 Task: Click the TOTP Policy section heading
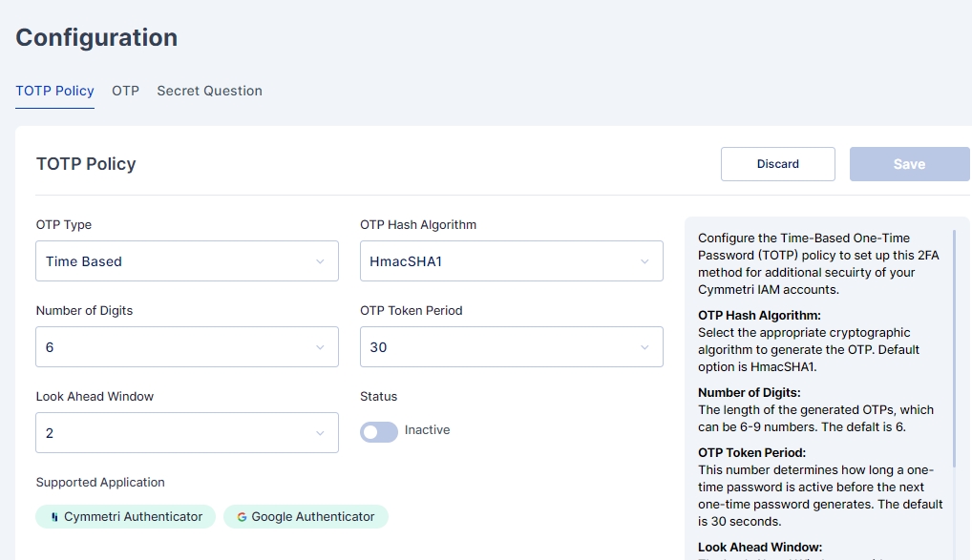coord(86,164)
